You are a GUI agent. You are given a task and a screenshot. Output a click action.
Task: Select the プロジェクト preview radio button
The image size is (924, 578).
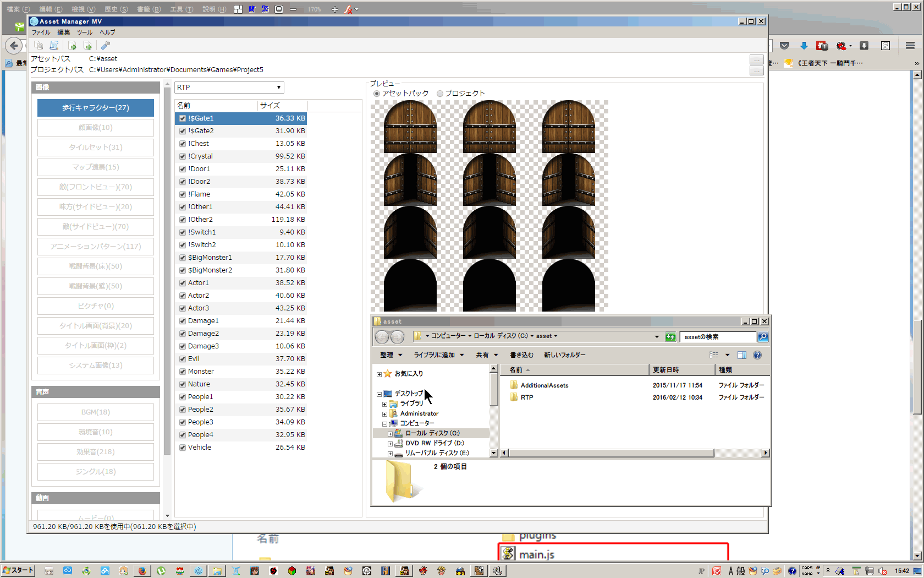tap(440, 94)
